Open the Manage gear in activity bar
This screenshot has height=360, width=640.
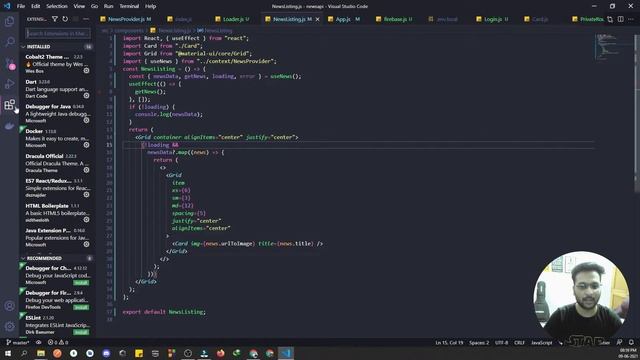pos(9,327)
